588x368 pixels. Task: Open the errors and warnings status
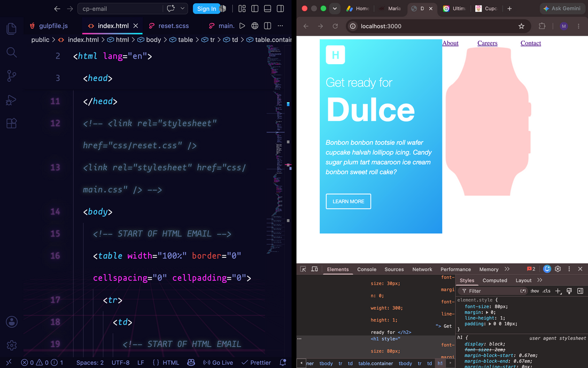[42, 362]
